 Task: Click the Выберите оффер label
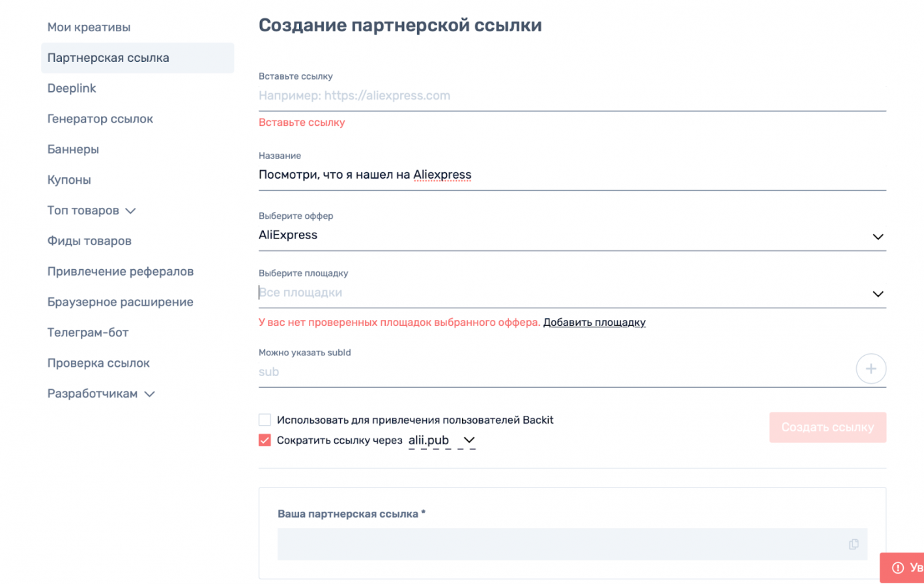tap(296, 216)
